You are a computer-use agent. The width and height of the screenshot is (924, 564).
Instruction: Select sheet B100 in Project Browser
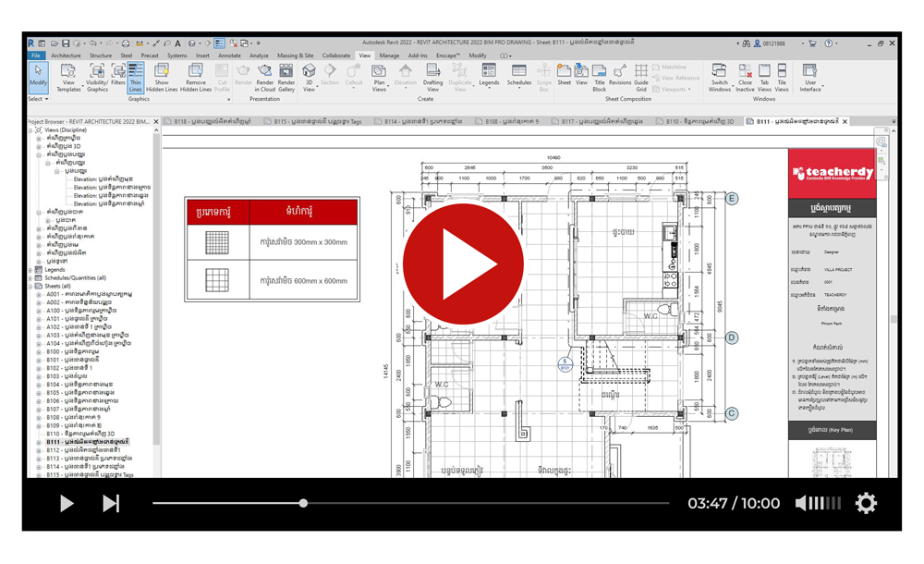click(x=72, y=351)
